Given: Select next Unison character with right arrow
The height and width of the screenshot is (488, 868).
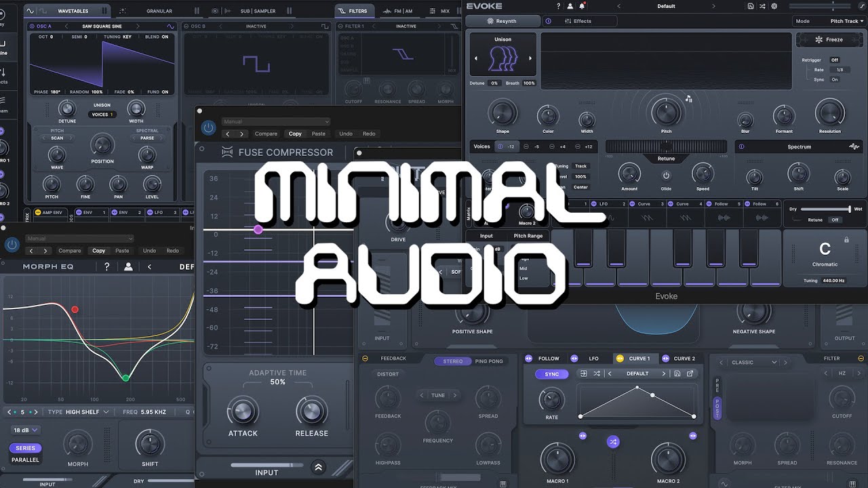Looking at the screenshot, I should pyautogui.click(x=530, y=58).
